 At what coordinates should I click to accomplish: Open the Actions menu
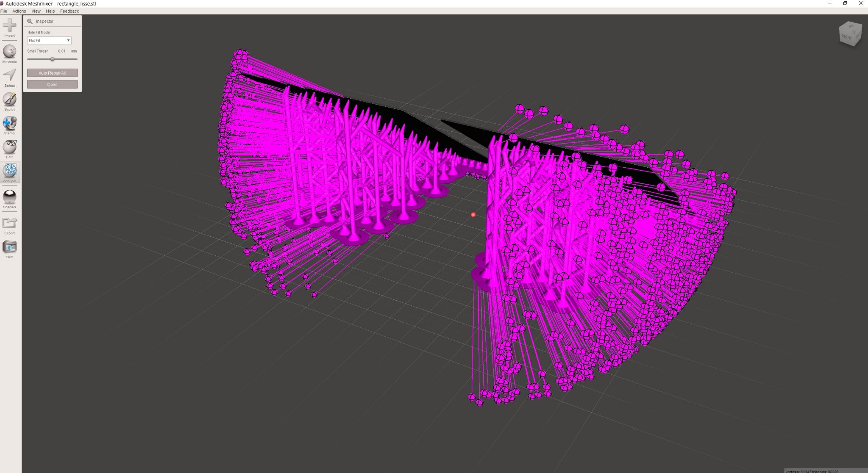[19, 11]
